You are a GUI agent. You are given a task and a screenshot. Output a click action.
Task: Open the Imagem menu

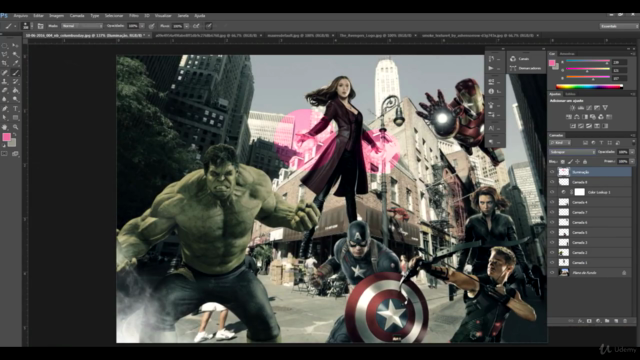point(56,16)
